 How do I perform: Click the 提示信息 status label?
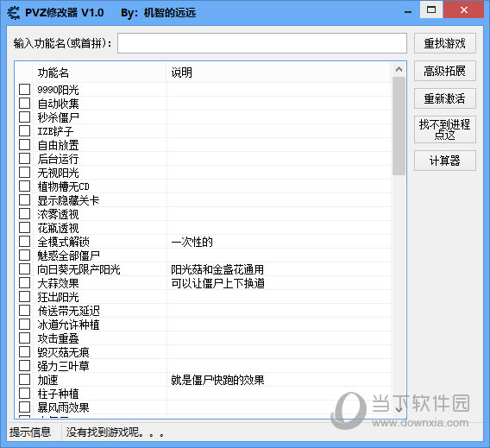pyautogui.click(x=30, y=432)
